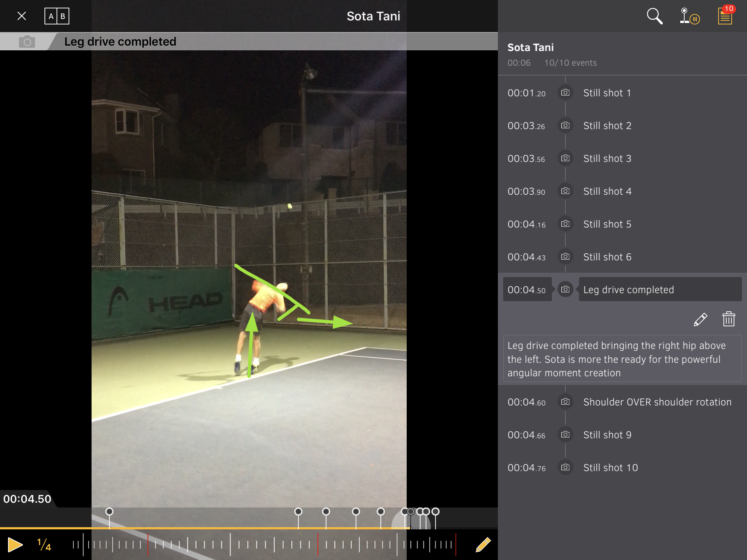This screenshot has width=747, height=560.
Task: Tap camera icon next to Still shot 5
Action: click(565, 224)
